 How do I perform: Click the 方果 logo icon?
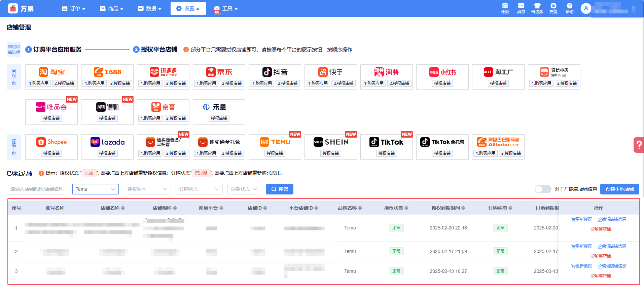tap(13, 8)
